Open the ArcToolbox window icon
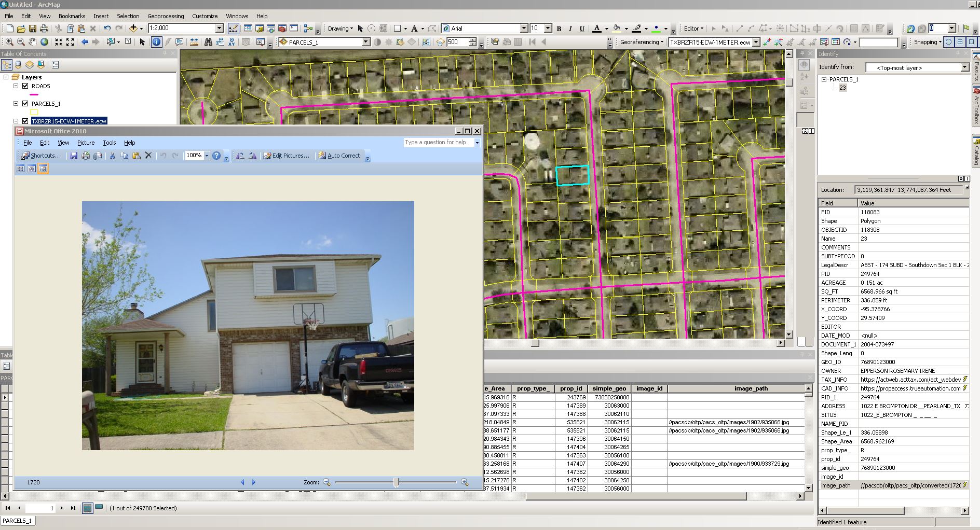 [282, 28]
